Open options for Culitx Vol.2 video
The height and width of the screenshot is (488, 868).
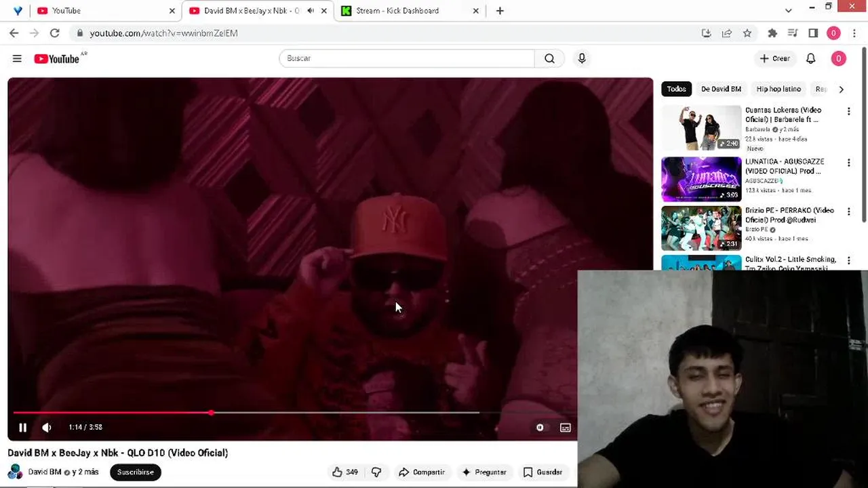tap(848, 260)
